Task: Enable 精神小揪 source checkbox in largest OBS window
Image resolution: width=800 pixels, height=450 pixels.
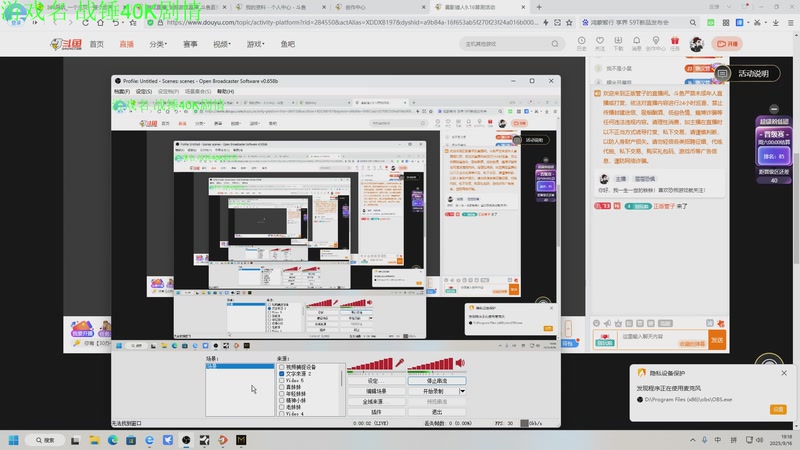Action: point(282,401)
